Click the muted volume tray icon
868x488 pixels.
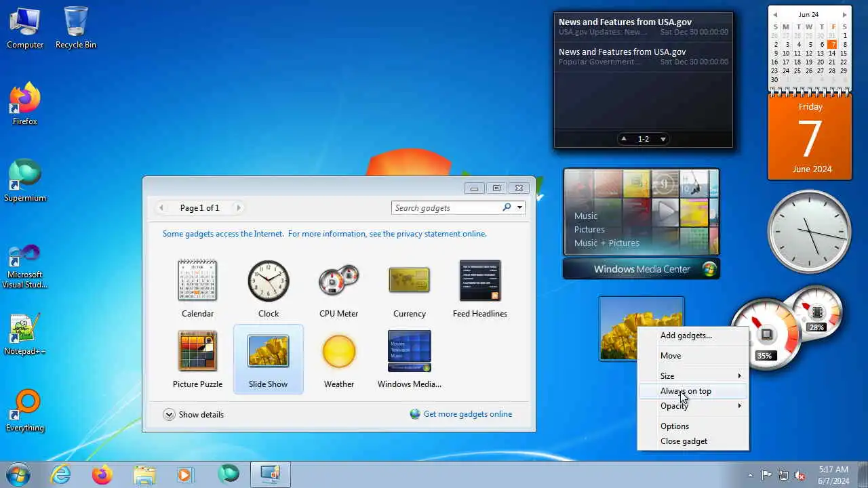click(x=800, y=475)
